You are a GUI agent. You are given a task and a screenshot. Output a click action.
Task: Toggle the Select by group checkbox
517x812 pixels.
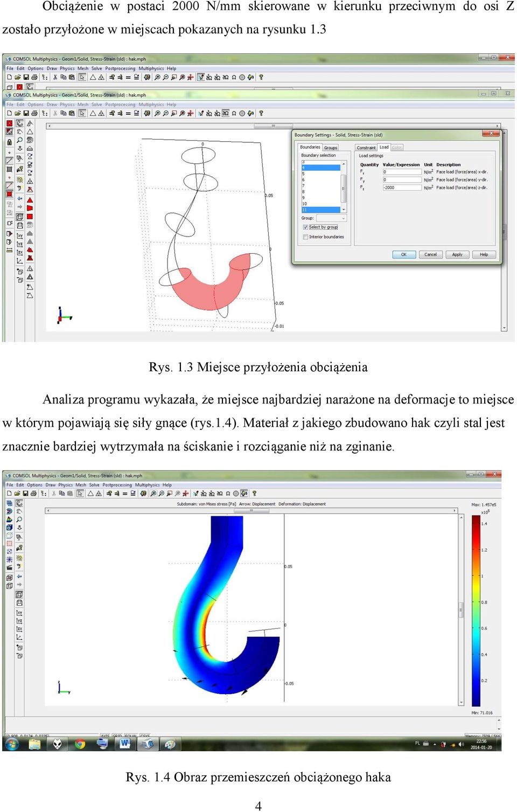click(305, 227)
